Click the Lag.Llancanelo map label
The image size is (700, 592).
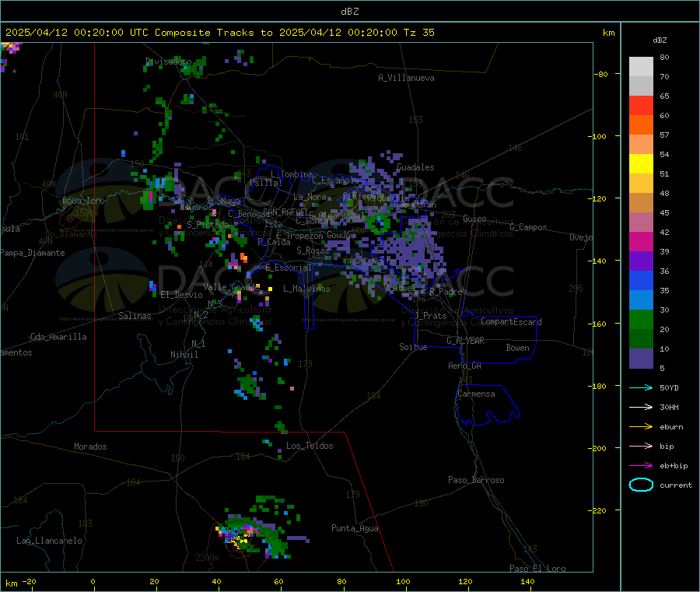coord(50,541)
